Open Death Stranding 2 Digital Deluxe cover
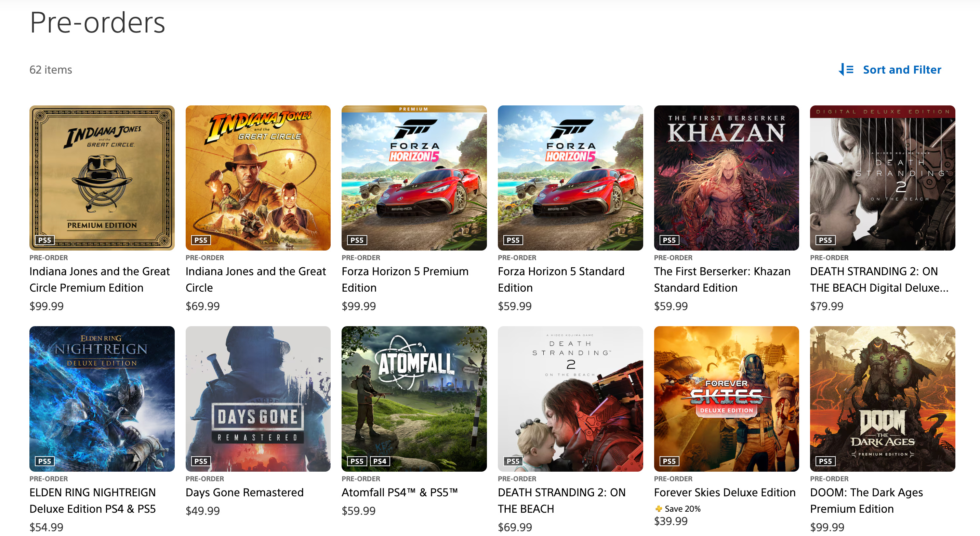980x536 pixels. click(x=882, y=178)
